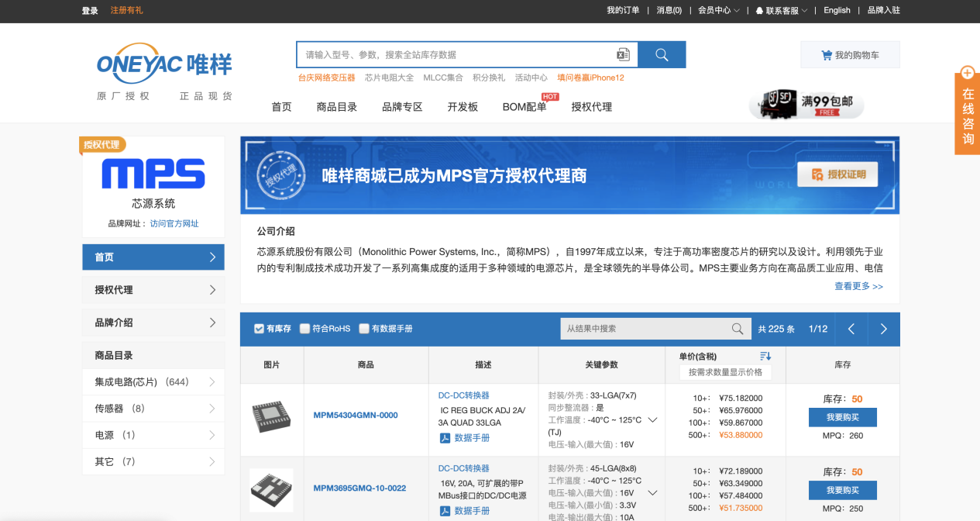Click the Excel BOM upload icon in search bar

click(x=623, y=54)
